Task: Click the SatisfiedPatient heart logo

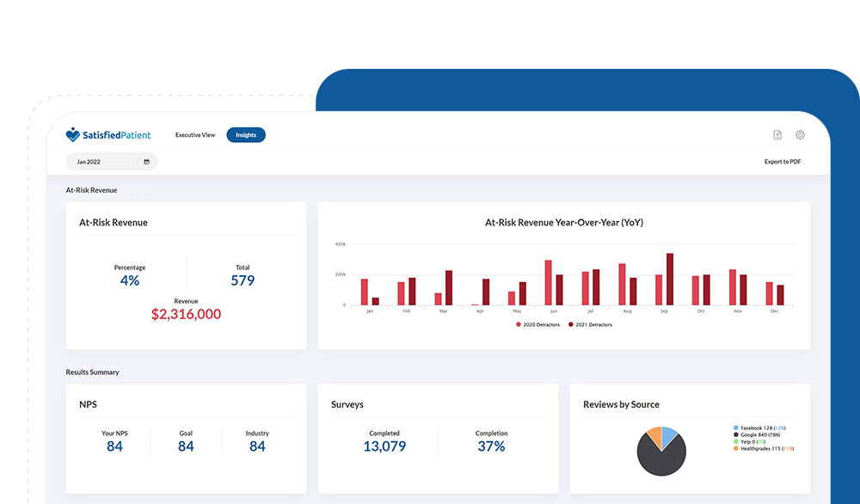Action: 72,135
